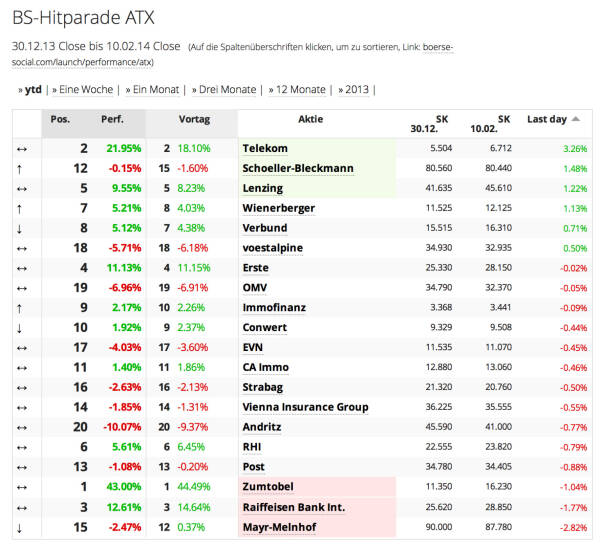The width and height of the screenshot is (600, 546).
Task: Click the 1.48% last day value
Action: point(575,169)
